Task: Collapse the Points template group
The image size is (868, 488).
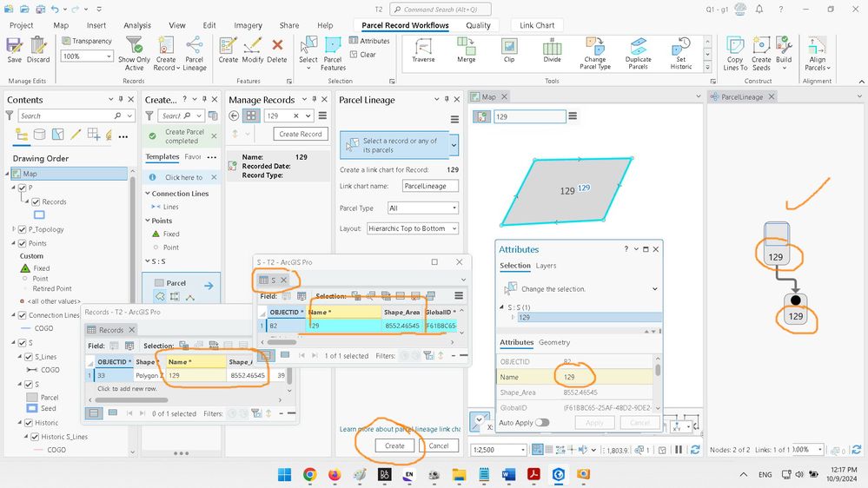Action: tap(148, 221)
